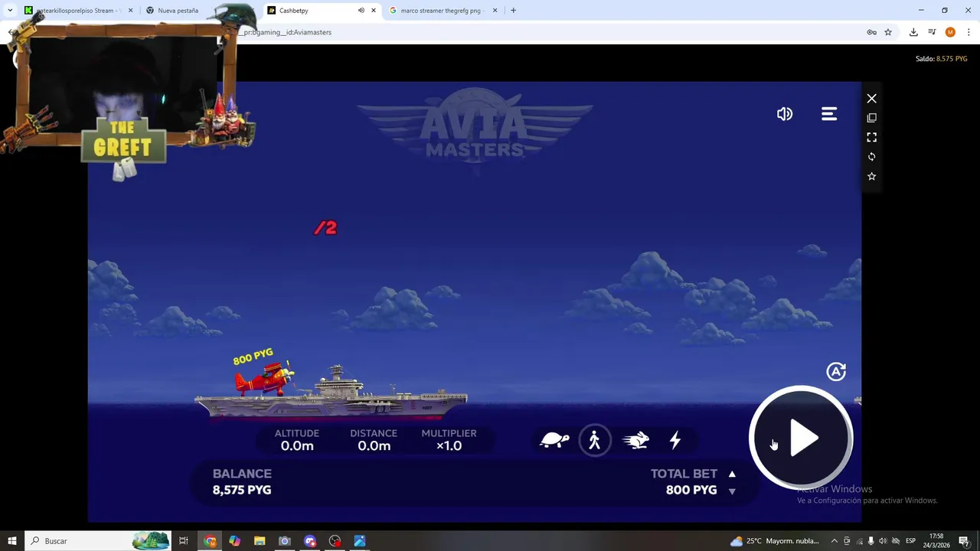980x551 pixels.
Task: Open the clock showing 17:58
Action: 936,541
